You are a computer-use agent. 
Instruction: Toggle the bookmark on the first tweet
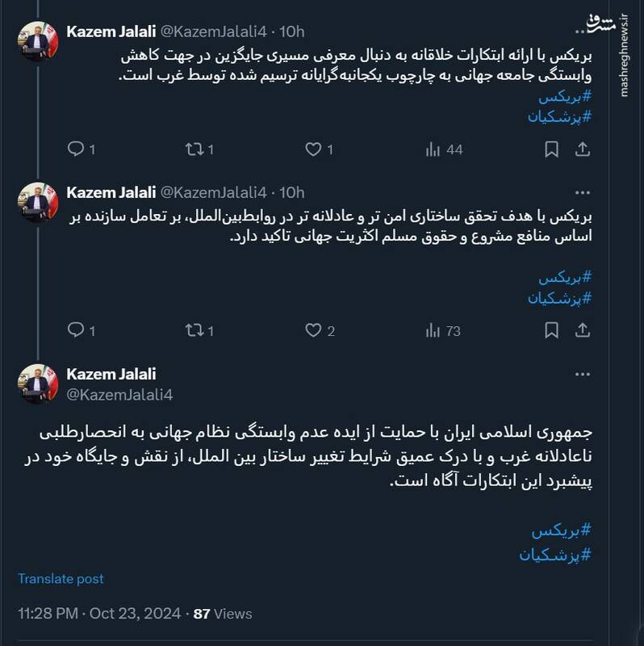pos(552,149)
